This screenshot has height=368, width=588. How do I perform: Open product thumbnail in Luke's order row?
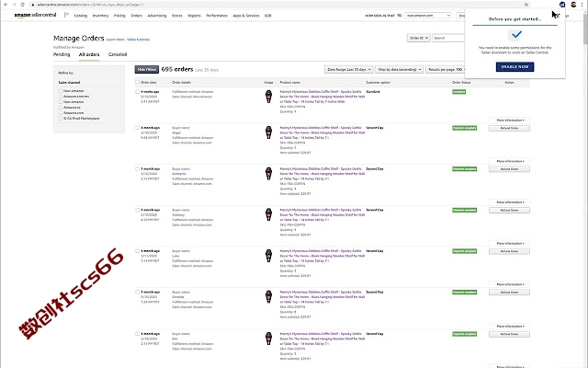point(268,256)
